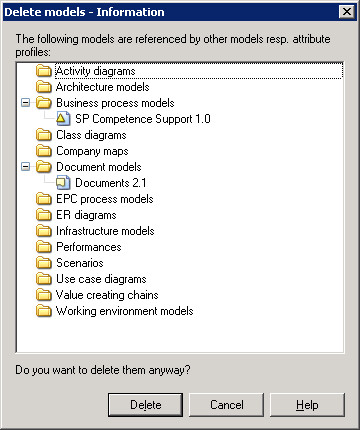Image resolution: width=360 pixels, height=430 pixels.
Task: Click the Architecture models folder icon
Action: point(44,87)
